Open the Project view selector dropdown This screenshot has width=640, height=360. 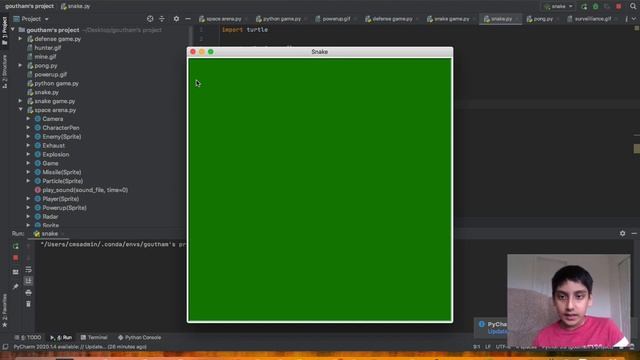click(31, 19)
